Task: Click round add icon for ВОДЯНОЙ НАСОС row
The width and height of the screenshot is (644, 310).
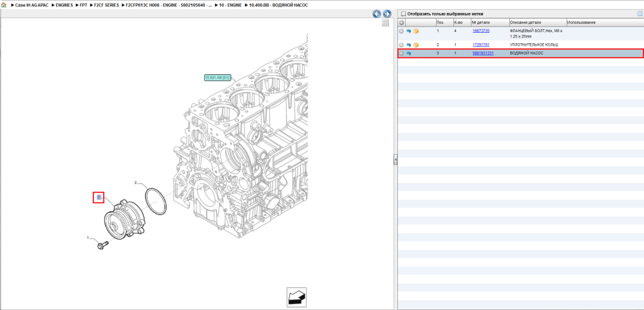Action: [401, 53]
